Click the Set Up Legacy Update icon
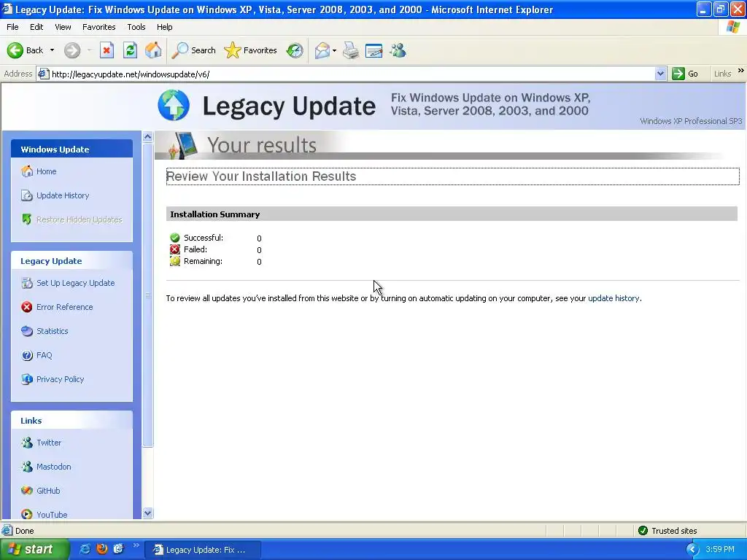Image resolution: width=747 pixels, height=560 pixels. point(27,283)
